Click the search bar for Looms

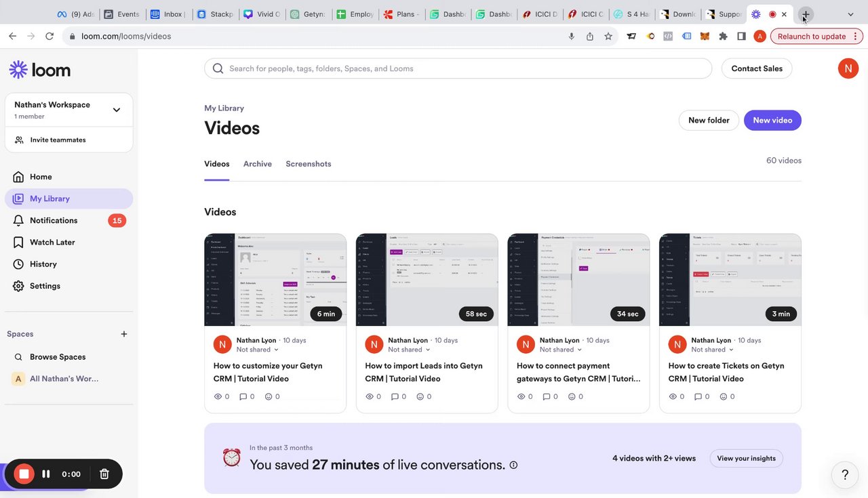coord(458,68)
